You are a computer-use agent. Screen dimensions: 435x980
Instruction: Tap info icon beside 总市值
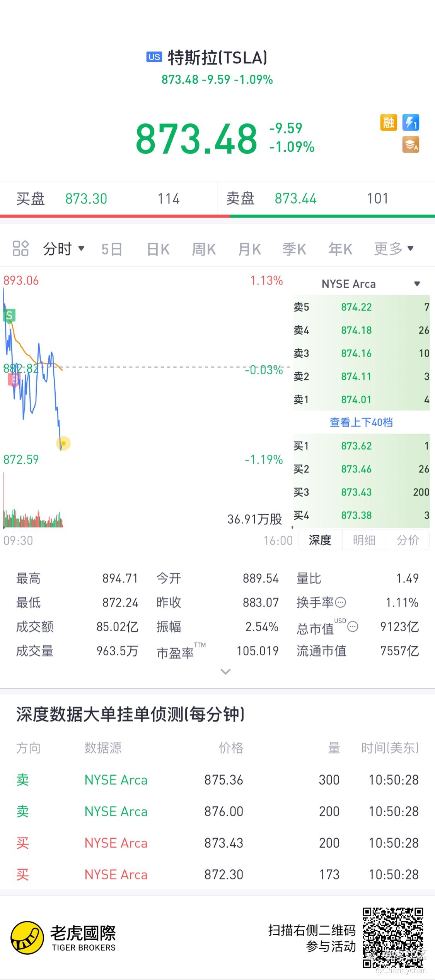353,627
